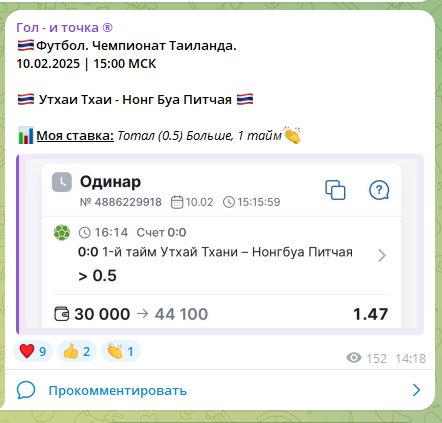Open the embedded bet slip image
The height and width of the screenshot is (423, 442).
click(221, 244)
